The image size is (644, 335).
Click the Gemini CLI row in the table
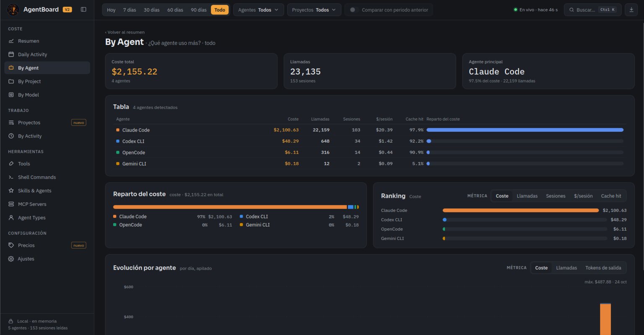pos(369,164)
